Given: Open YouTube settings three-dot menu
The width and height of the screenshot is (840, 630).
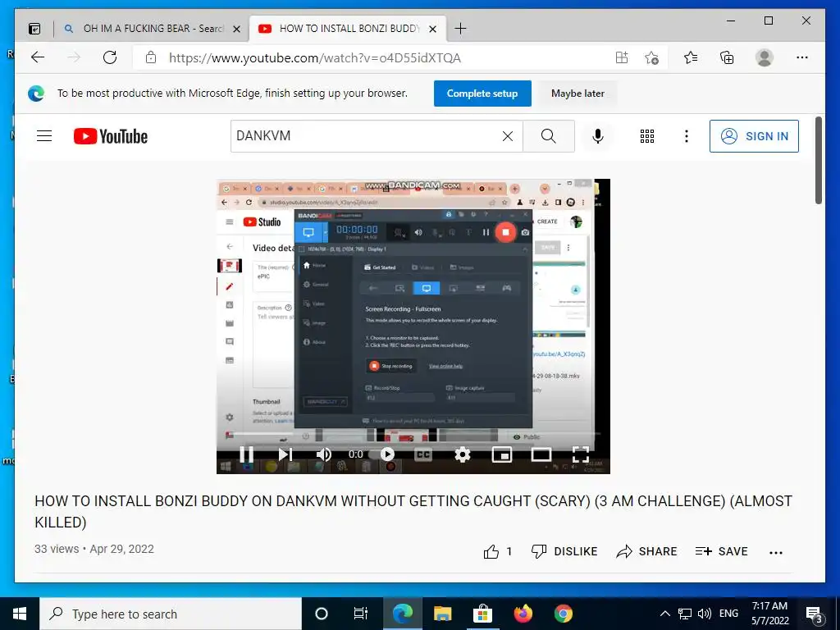Looking at the screenshot, I should pos(687,136).
